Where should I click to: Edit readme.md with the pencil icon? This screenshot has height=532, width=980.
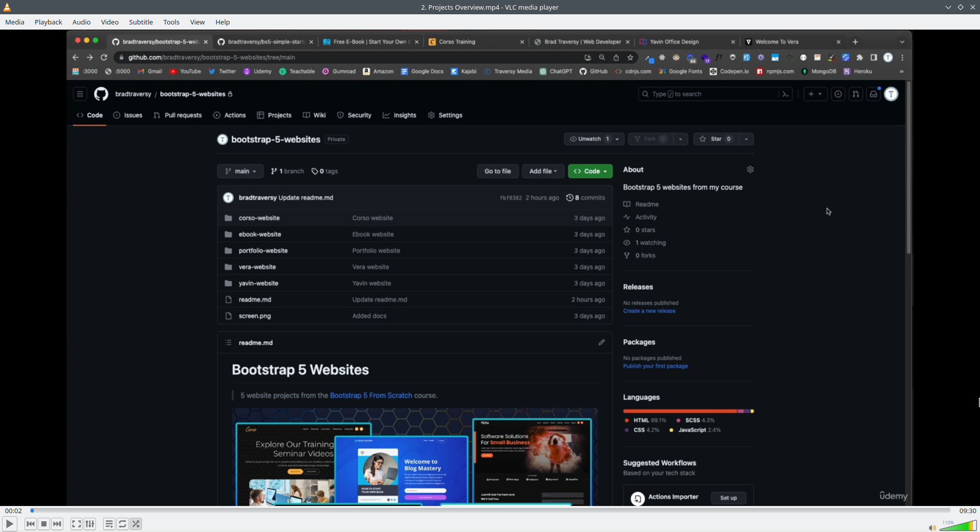(x=601, y=342)
